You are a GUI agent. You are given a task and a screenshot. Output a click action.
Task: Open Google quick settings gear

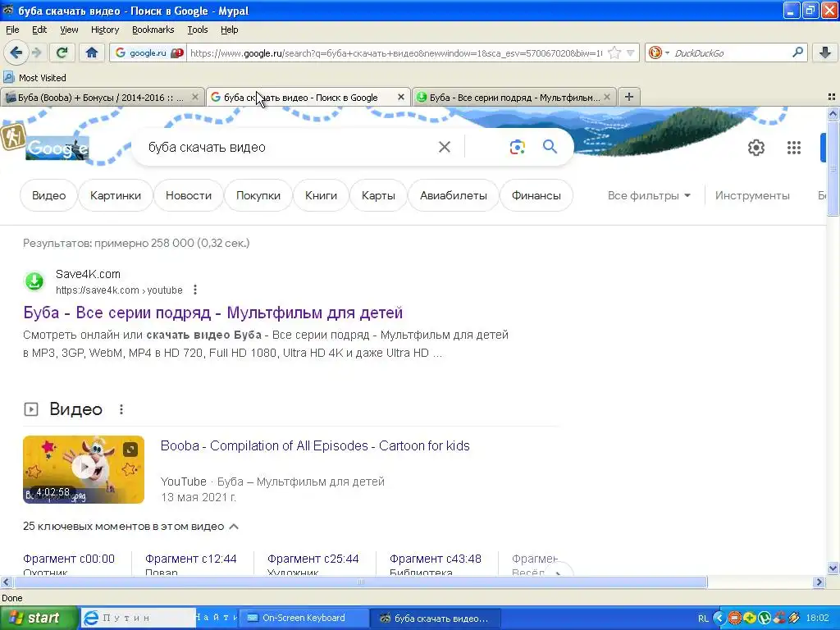pyautogui.click(x=756, y=148)
